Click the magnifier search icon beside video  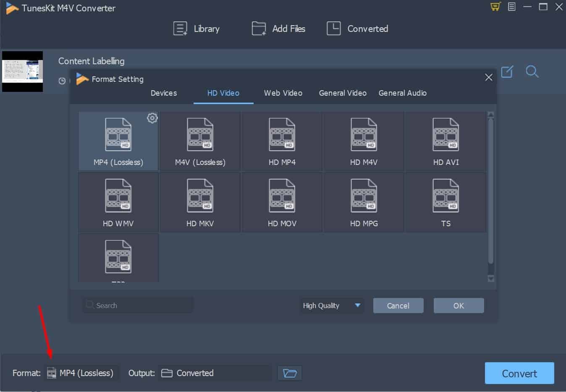point(532,71)
